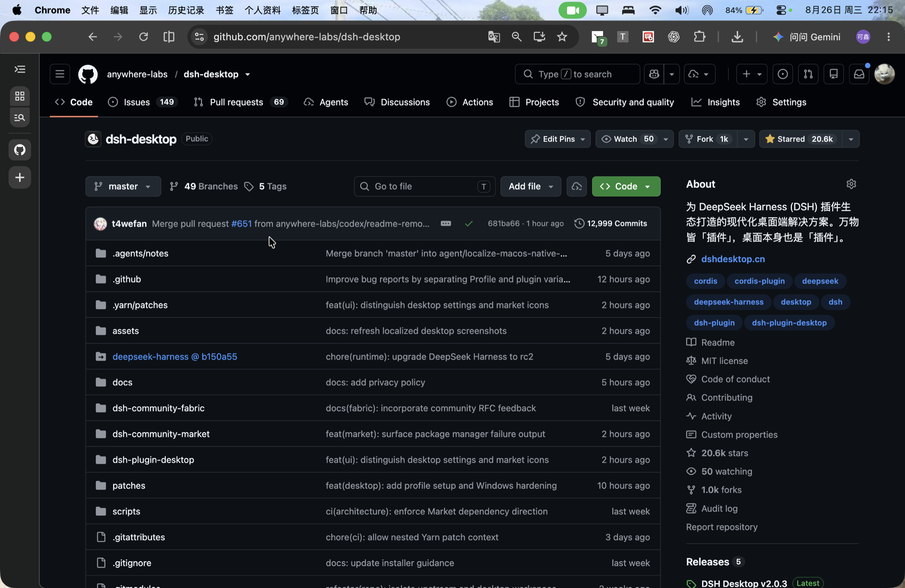Go back to the previous page
Image resolution: width=905 pixels, height=588 pixels.
point(92,37)
